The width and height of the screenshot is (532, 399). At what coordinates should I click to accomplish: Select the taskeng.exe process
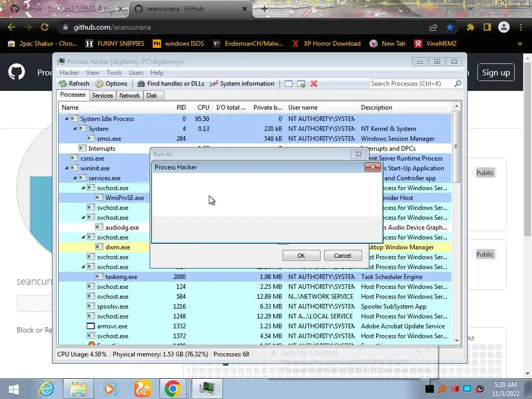(x=255, y=276)
